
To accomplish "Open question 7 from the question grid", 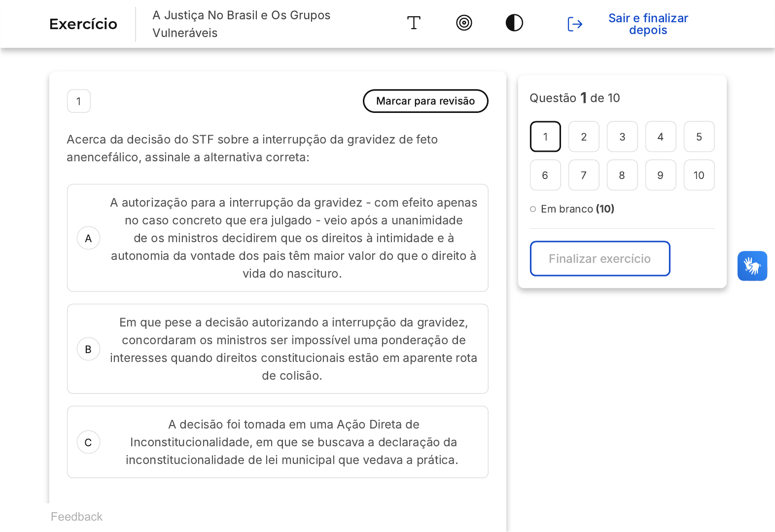I will [584, 175].
